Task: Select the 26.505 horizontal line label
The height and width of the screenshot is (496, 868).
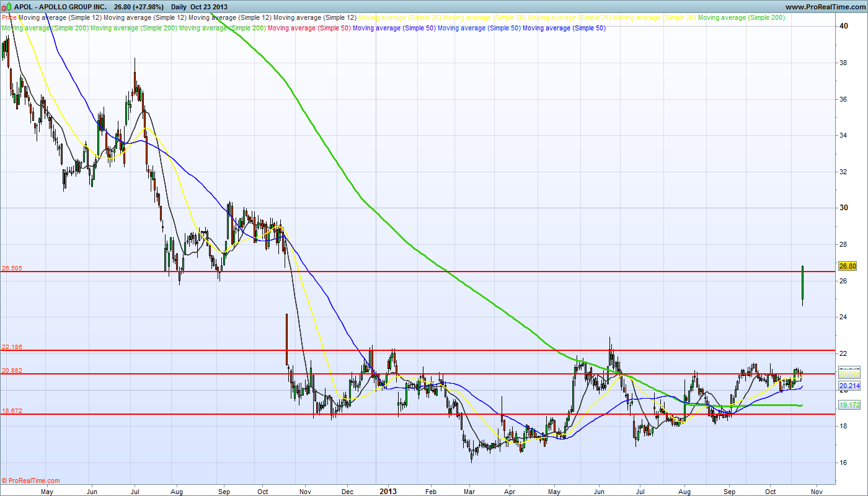Action: click(12, 268)
